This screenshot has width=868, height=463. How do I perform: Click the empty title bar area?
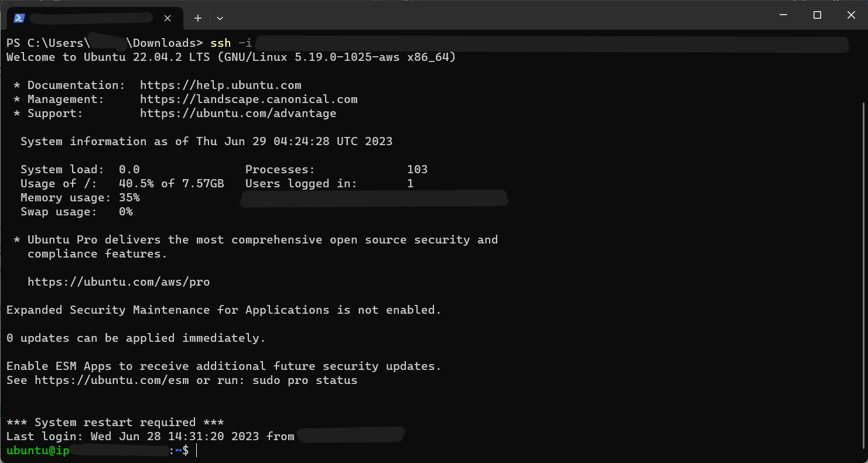tap(498, 15)
